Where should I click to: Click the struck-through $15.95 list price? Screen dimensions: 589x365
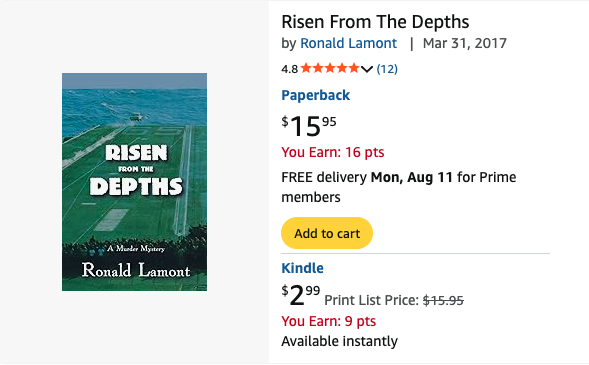443,300
